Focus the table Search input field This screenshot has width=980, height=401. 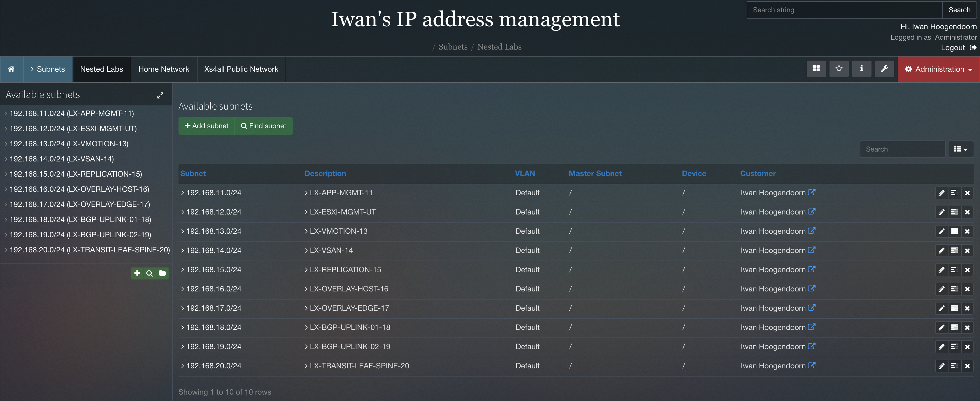(902, 150)
